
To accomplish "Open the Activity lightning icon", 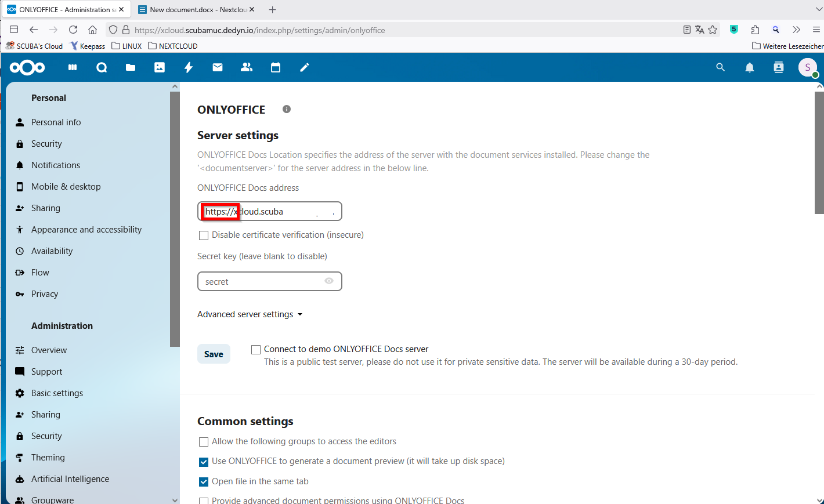I will click(189, 68).
